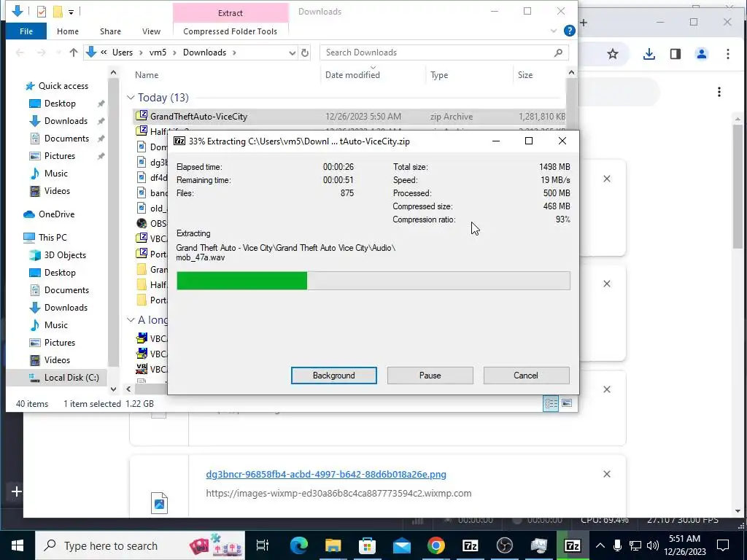Go up one folder level arrow

point(74,52)
